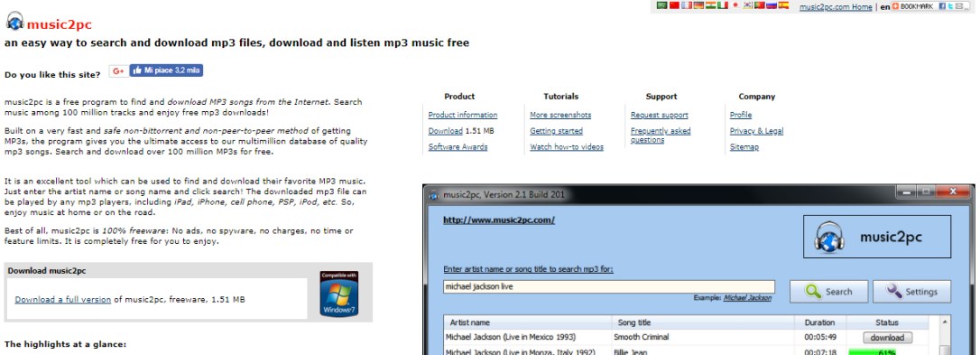The image size is (980, 355).
Task: Click the Company column heading
Action: pyautogui.click(x=757, y=97)
